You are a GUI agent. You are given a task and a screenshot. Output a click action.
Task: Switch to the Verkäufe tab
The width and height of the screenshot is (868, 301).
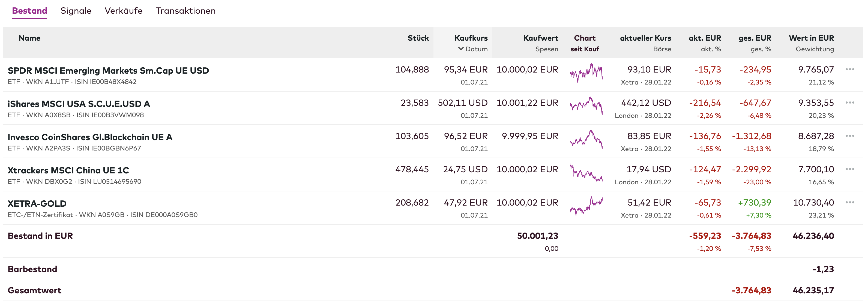(123, 11)
